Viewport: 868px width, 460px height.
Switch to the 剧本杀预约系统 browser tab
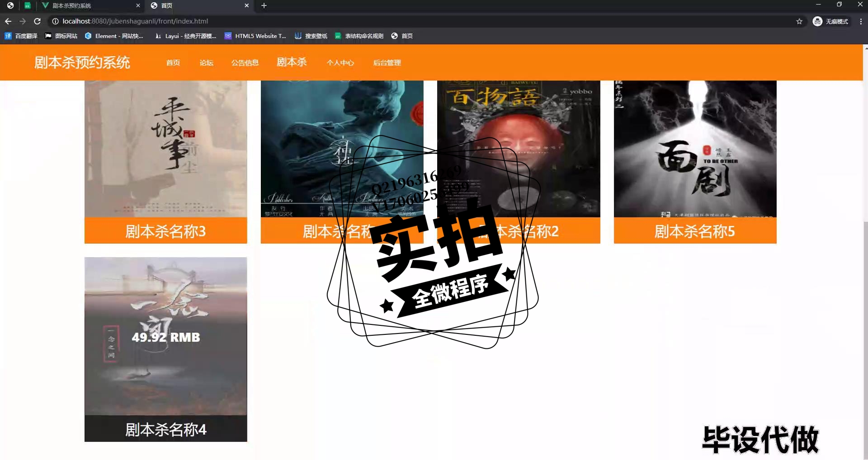[90, 5]
